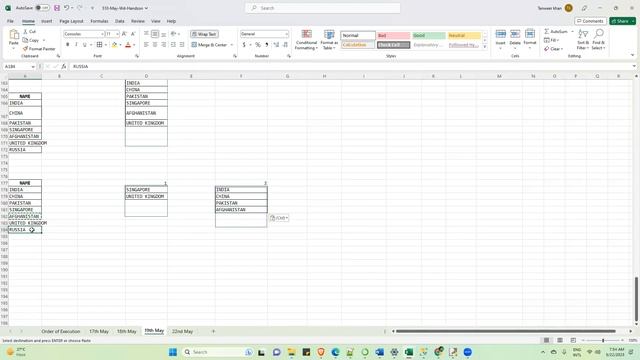Switch to the Formulas ribbon tab
The width and height of the screenshot is (640, 360).
[99, 21]
